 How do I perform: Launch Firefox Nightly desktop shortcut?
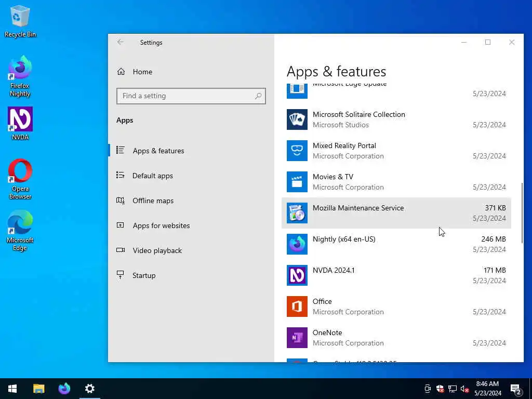pyautogui.click(x=20, y=76)
